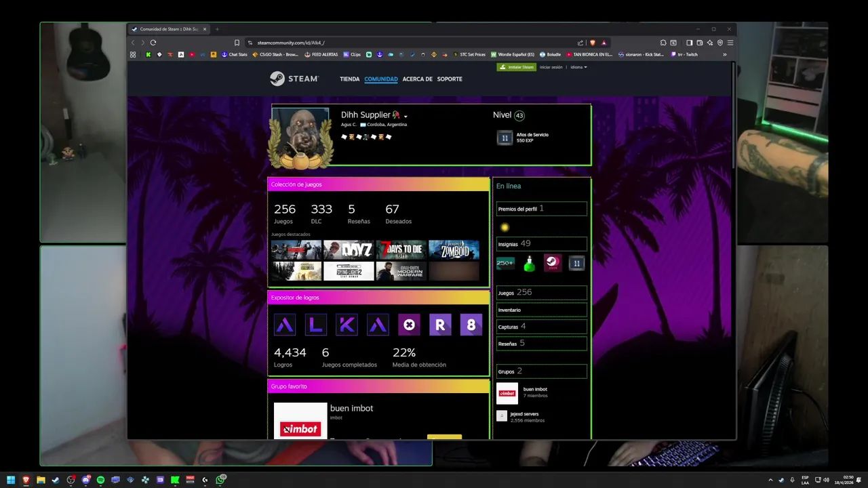Open the browser extensions puzzle icon

point(663,43)
